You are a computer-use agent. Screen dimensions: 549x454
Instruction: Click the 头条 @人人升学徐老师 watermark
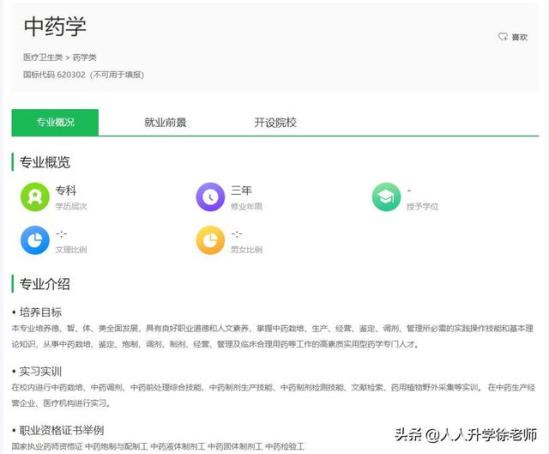coord(466,435)
